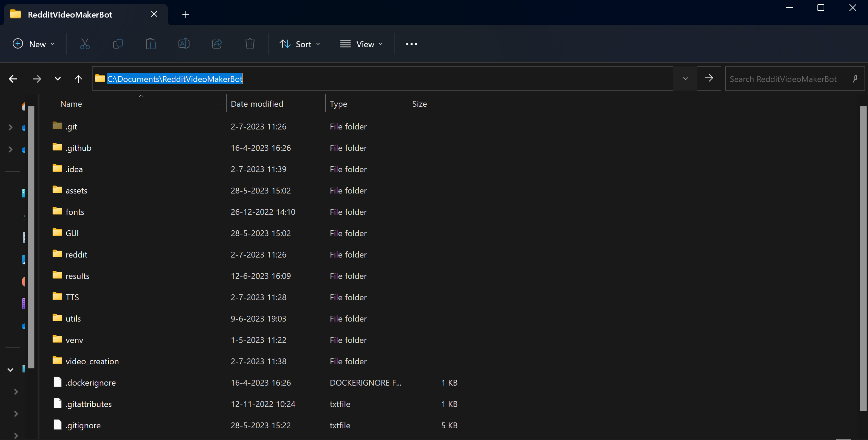Select the reddit folder name
Image resolution: width=868 pixels, height=440 pixels.
coord(76,255)
